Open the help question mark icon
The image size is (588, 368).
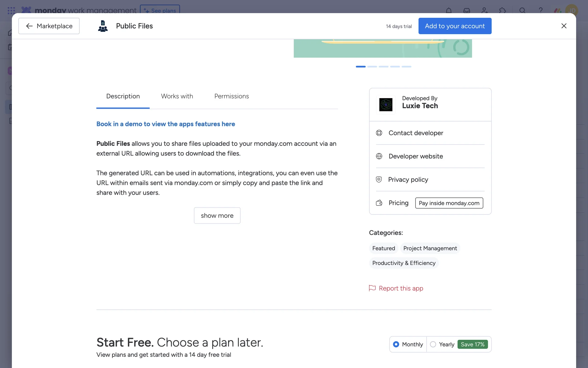coord(541,10)
